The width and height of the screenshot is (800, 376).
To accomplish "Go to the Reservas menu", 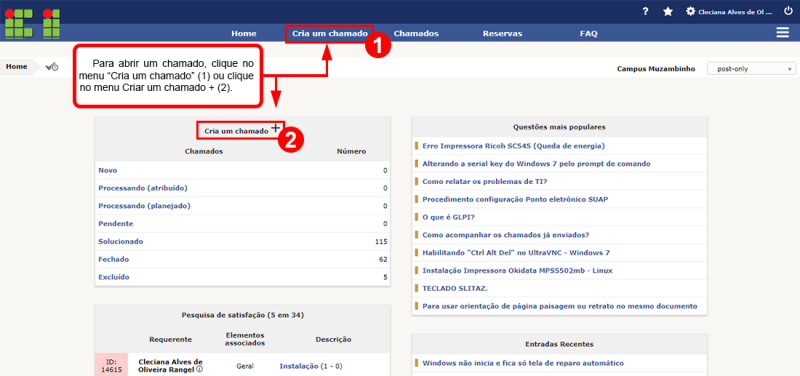I will [x=502, y=34].
